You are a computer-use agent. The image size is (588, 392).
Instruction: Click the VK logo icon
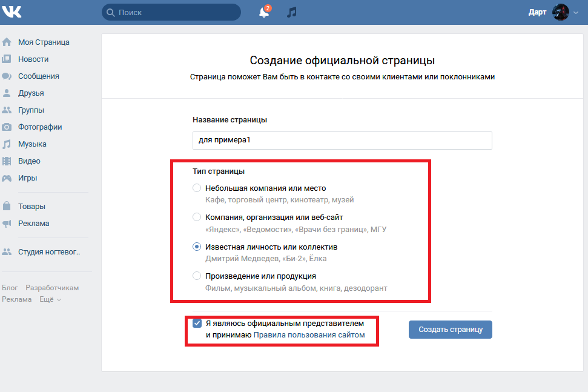tap(13, 12)
